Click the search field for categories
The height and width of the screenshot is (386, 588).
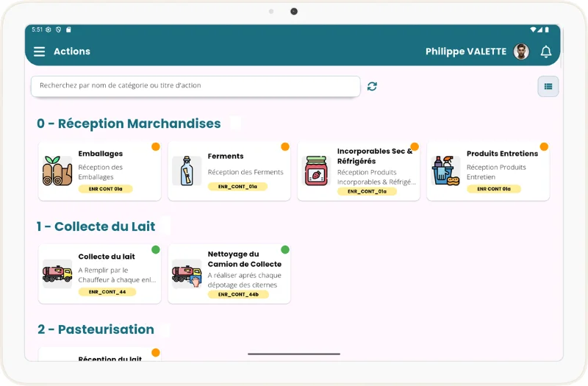tap(196, 86)
